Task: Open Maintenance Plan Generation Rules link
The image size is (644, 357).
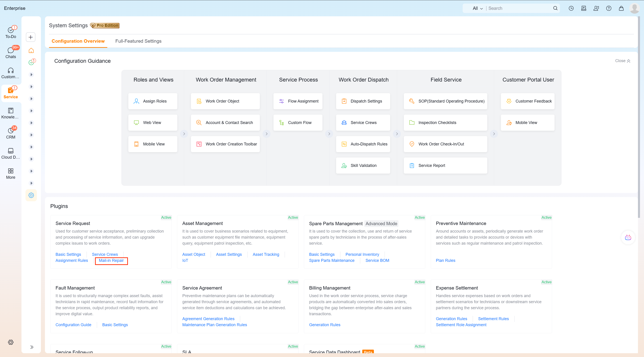Action: pyautogui.click(x=214, y=325)
